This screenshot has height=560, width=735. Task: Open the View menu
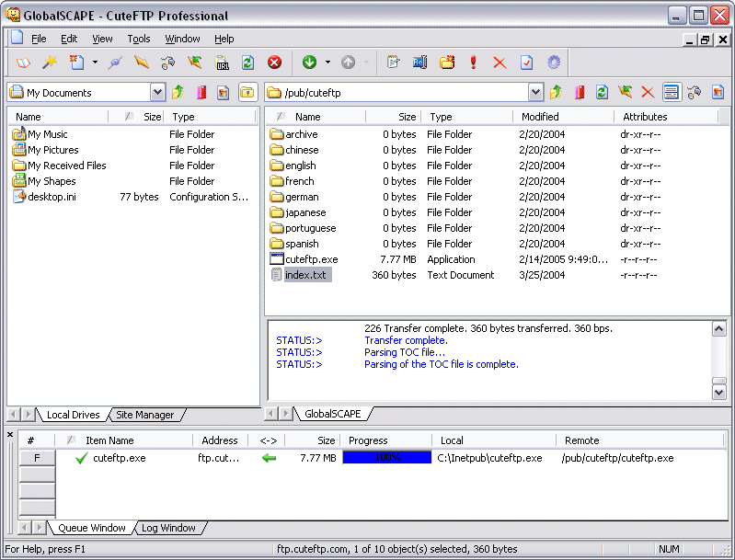click(102, 39)
